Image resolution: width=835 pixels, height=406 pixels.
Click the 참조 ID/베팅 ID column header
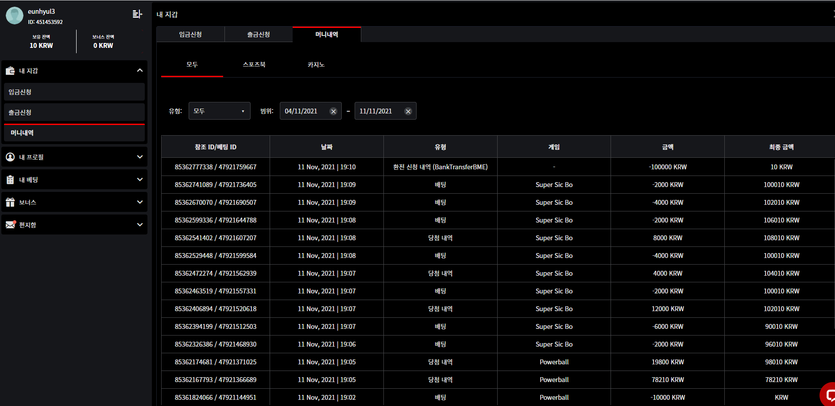[216, 147]
